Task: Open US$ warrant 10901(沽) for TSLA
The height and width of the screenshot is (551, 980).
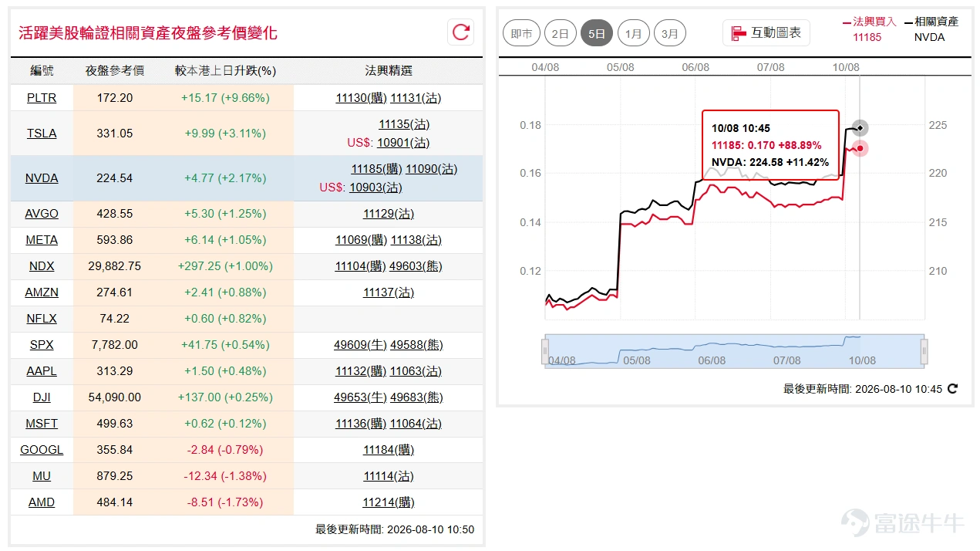Action: (x=403, y=143)
